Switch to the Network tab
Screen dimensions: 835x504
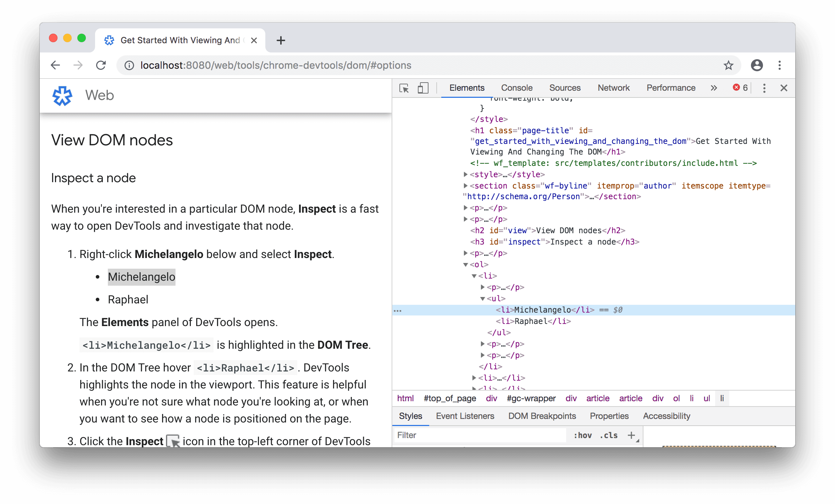614,87
